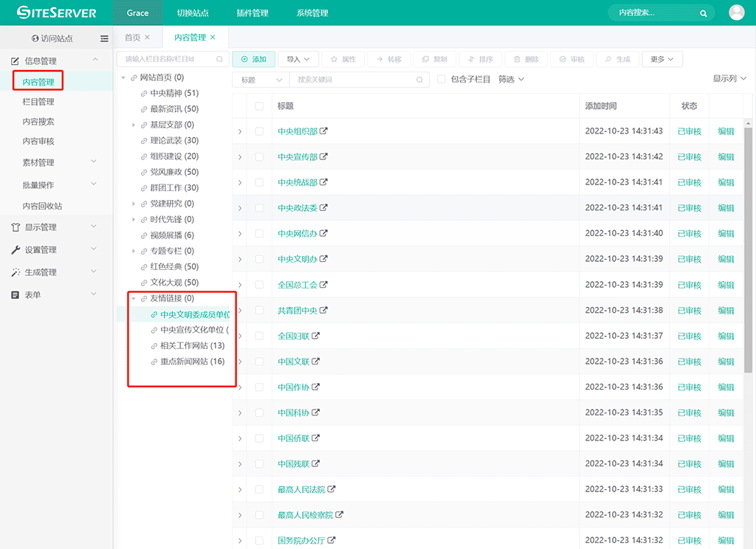Close the 首页 tab with its X

pos(147,37)
